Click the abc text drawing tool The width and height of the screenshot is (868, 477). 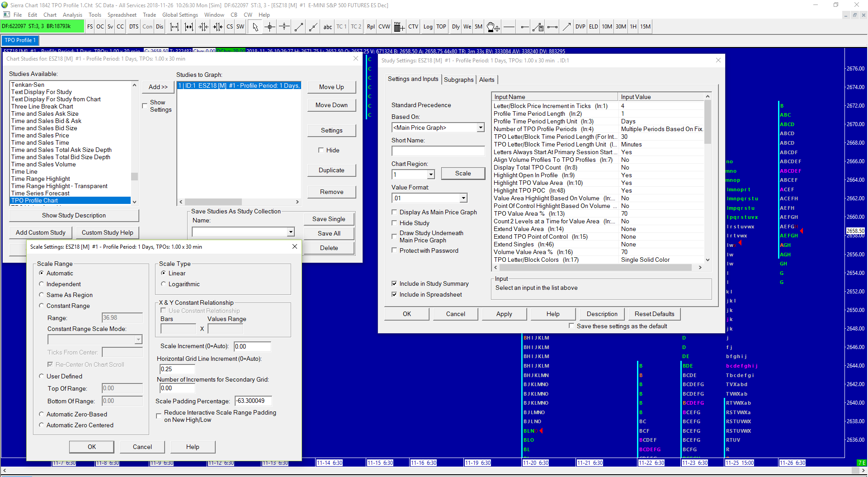click(328, 27)
